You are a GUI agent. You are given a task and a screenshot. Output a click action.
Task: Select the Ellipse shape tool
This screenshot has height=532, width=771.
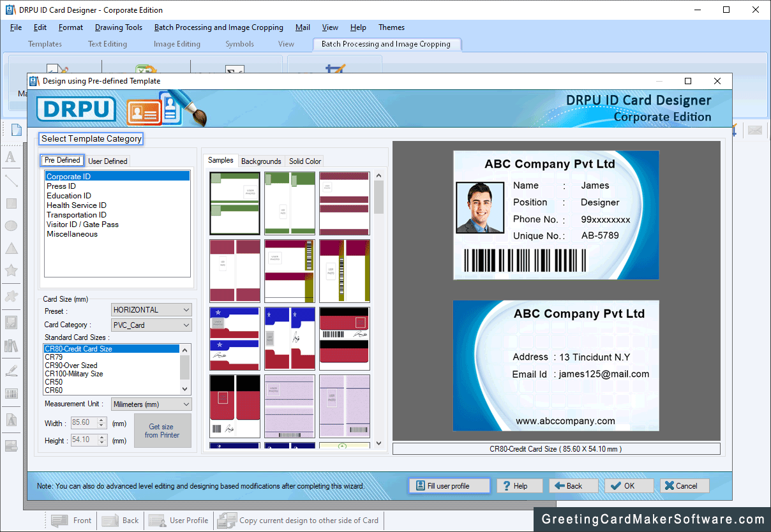pyautogui.click(x=11, y=226)
